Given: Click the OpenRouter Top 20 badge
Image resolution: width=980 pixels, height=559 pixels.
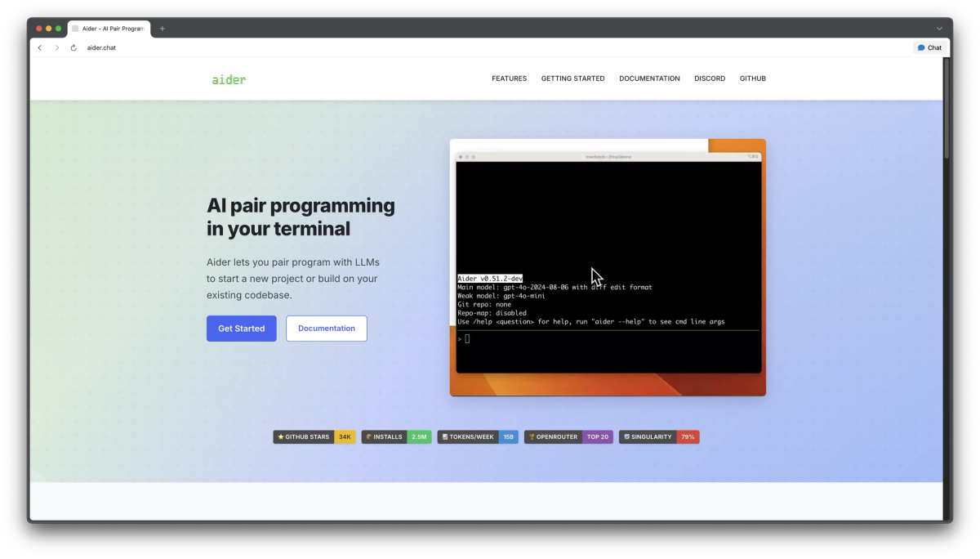Looking at the screenshot, I should pos(568,437).
